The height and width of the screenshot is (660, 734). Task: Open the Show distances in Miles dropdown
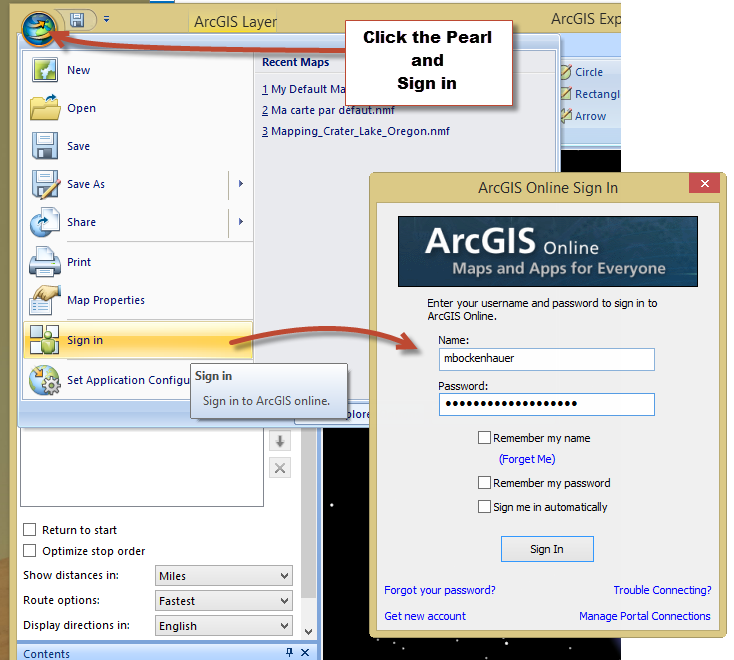224,576
